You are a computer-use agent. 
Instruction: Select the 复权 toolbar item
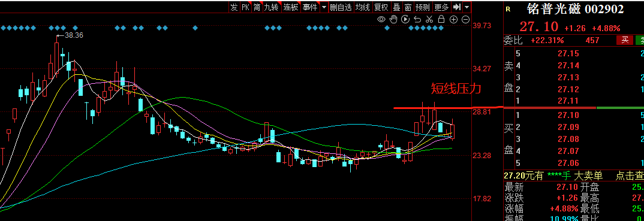(381, 7)
